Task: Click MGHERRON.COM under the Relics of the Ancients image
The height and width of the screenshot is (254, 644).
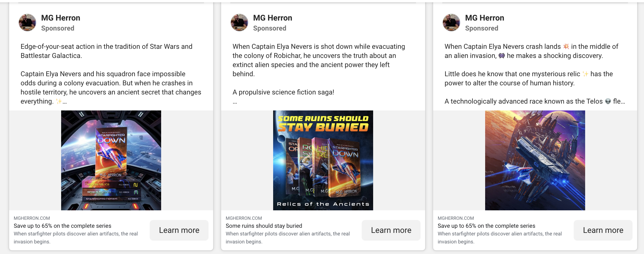Action: pos(244,218)
